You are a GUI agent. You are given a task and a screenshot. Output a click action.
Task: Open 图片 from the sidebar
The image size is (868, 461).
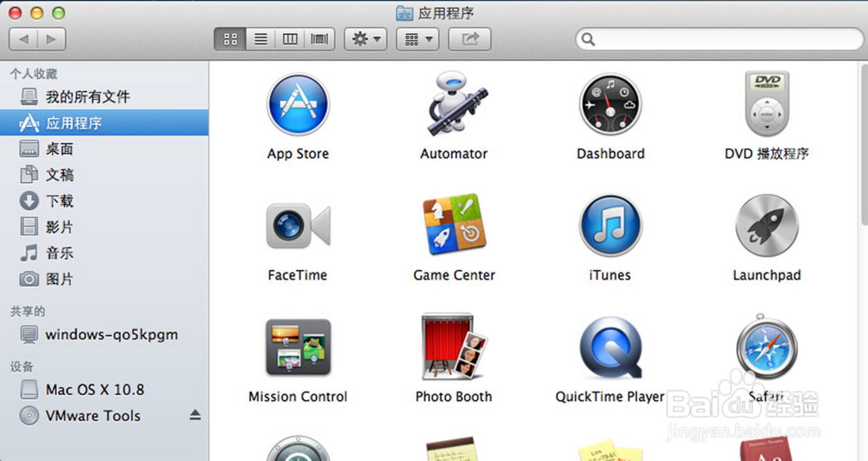[x=104, y=279]
